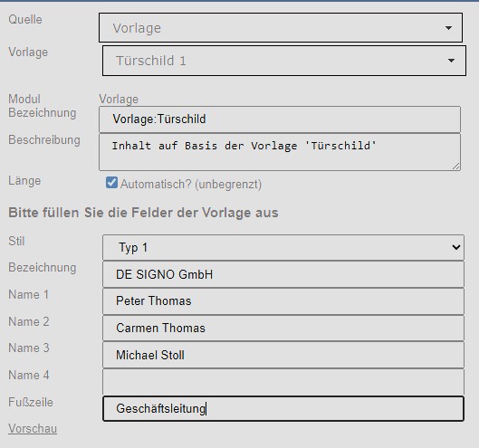Open the Vorschau link
This screenshot has height=448, width=479.
coord(33,428)
